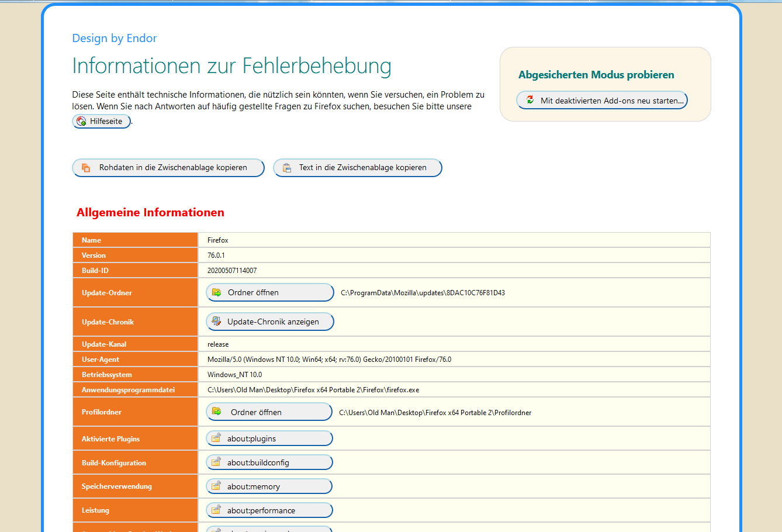Screen dimensions: 782x532
Task: Click the Rohdaten copy icon
Action: pos(86,168)
